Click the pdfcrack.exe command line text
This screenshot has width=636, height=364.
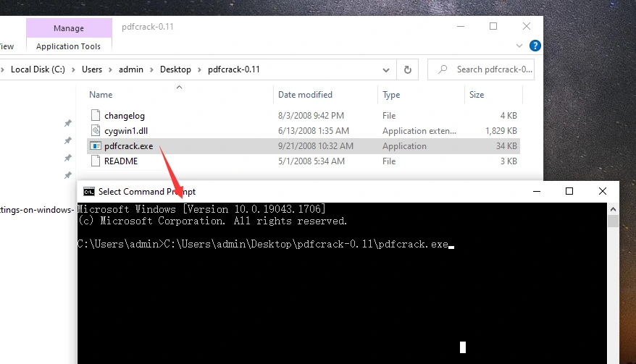(306, 244)
